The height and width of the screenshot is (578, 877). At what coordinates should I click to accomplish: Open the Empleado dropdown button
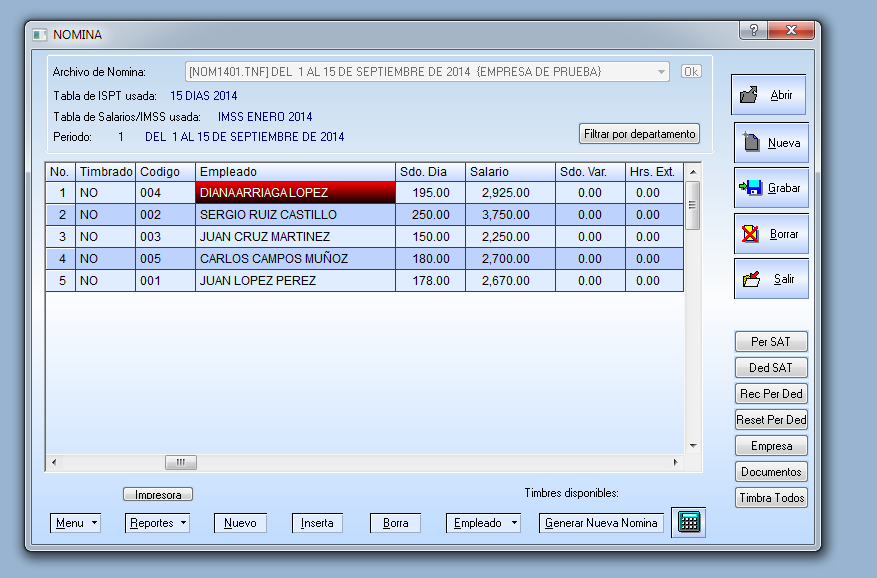pyautogui.click(x=484, y=523)
